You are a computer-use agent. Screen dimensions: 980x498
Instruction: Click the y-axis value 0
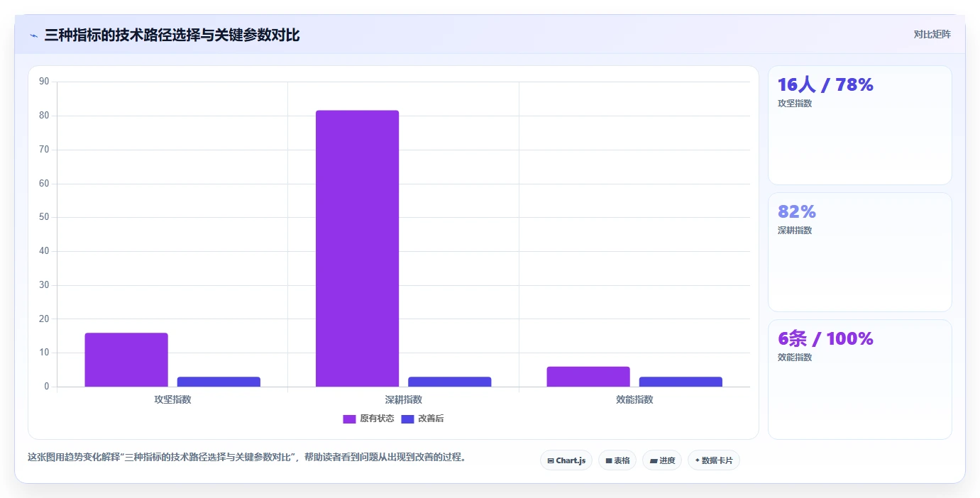[x=47, y=387]
